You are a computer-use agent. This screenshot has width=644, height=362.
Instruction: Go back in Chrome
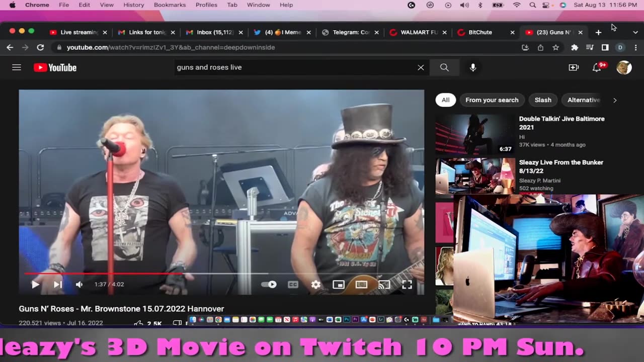[10, 47]
